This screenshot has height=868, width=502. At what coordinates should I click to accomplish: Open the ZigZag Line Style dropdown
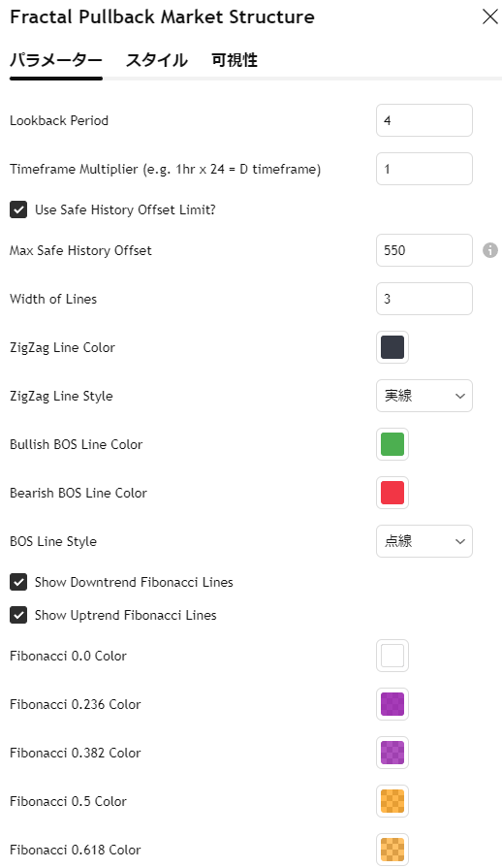[424, 396]
